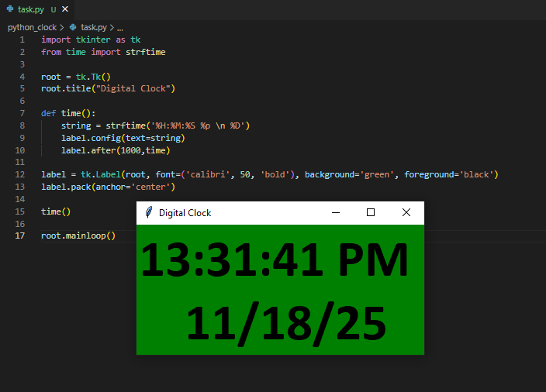Click line number 7 in gutter
This screenshot has height=392, width=546.
22,113
